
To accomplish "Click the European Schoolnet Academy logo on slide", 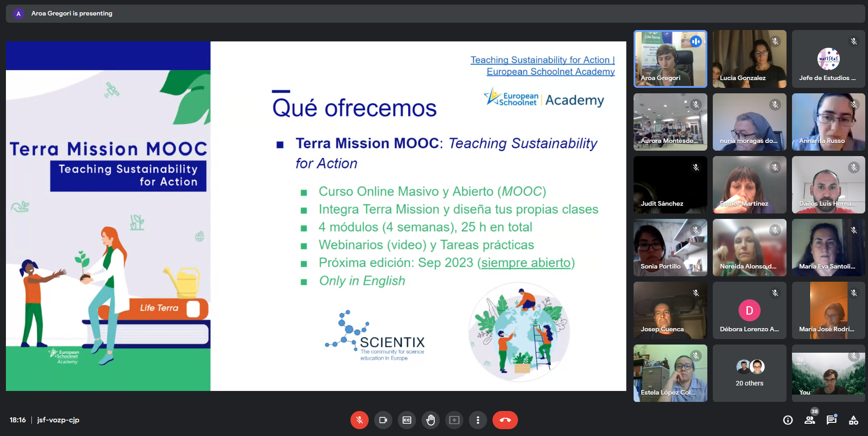I will click(544, 98).
